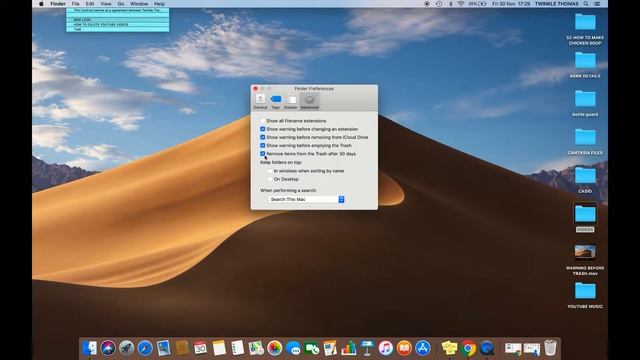Open Books app in the Dock
640x360 pixels.
pos(404,348)
